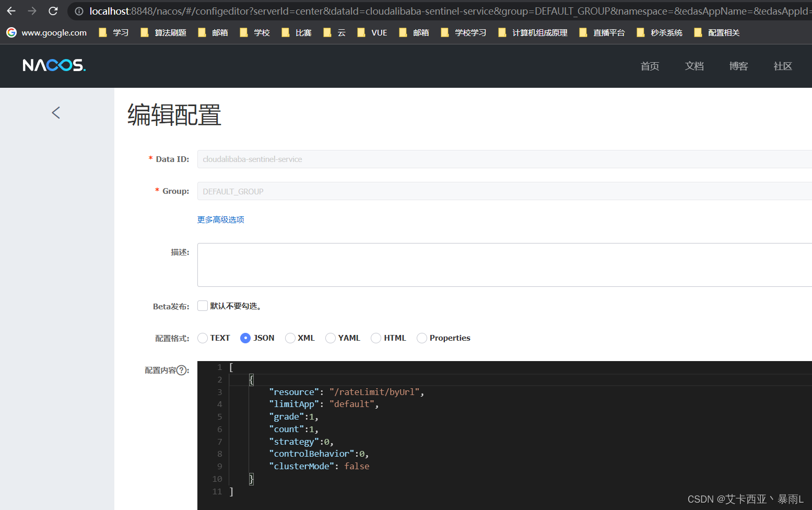Expand 更多高级选项 advanced options
The height and width of the screenshot is (510, 812).
[x=221, y=219]
